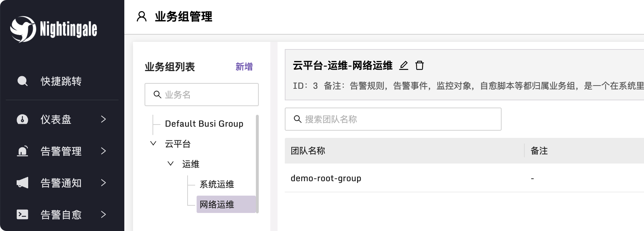The image size is (644, 231).
Task: Edit the 云平台-运维-网络运维 group with pencil icon
Action: 404,65
